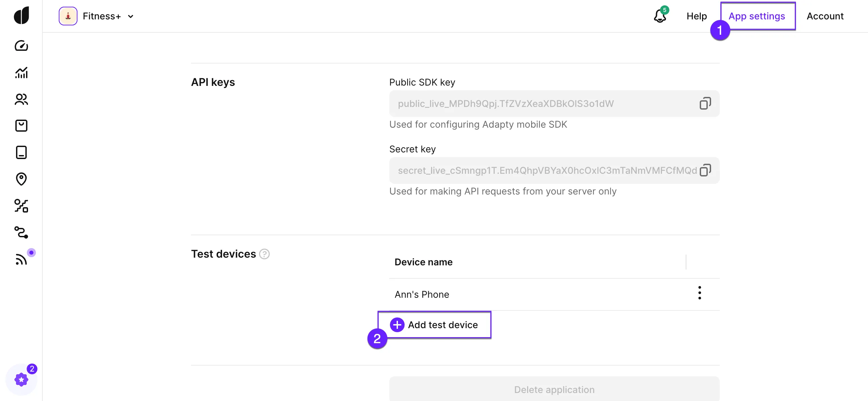868x401 pixels.
Task: Click the Adapty logo in sidebar
Action: [x=22, y=15]
